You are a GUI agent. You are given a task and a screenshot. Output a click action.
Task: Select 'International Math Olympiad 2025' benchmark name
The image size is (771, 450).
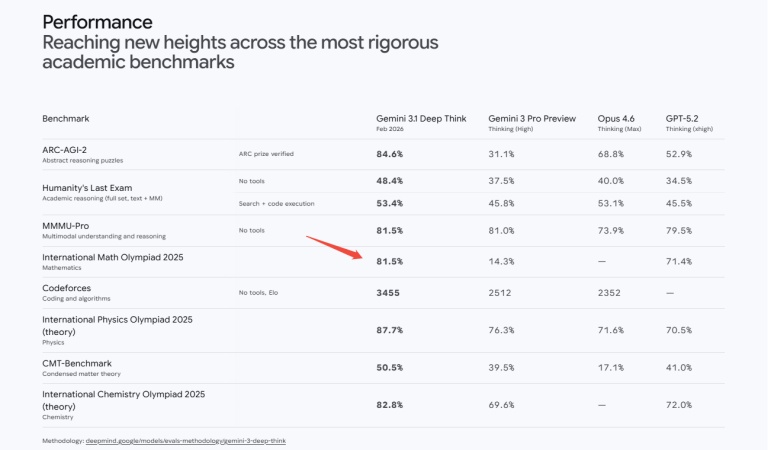pyautogui.click(x=113, y=257)
